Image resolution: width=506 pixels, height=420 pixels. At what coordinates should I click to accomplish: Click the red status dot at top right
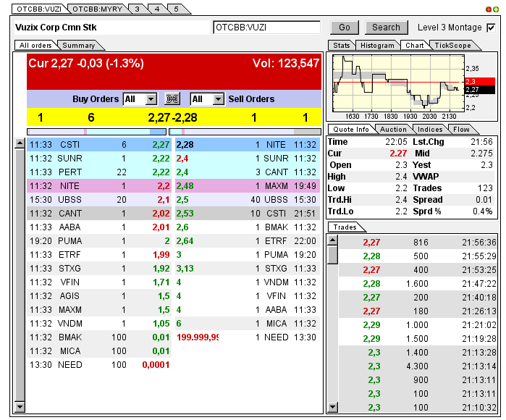[488, 9]
